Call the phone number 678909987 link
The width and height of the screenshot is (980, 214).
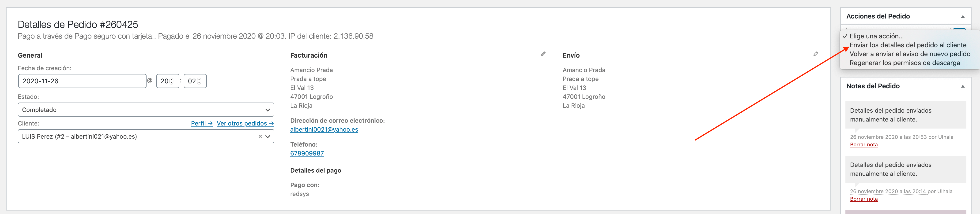307,154
